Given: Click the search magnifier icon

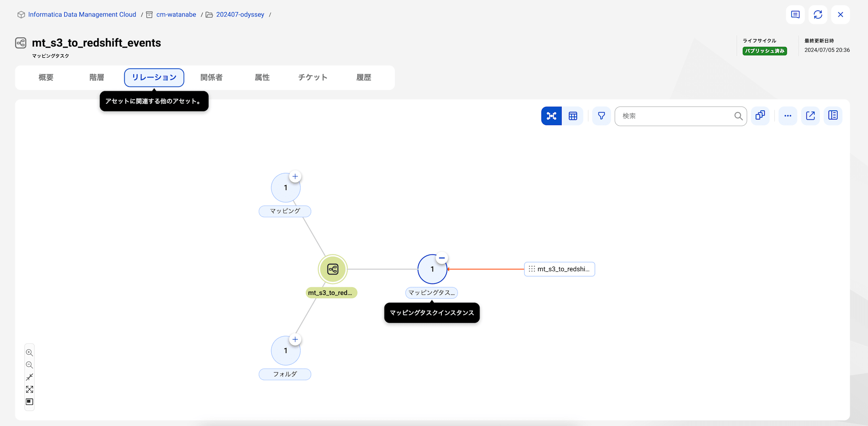Looking at the screenshot, I should click(x=738, y=116).
